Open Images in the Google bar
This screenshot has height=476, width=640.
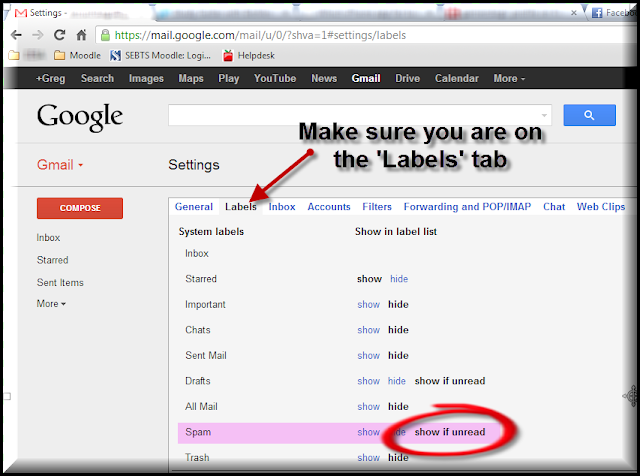click(x=146, y=78)
